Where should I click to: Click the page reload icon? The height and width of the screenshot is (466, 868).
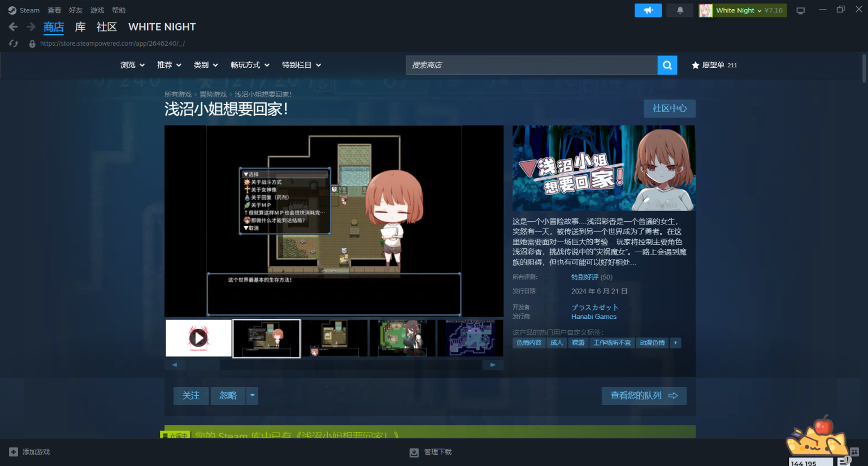tap(14, 44)
